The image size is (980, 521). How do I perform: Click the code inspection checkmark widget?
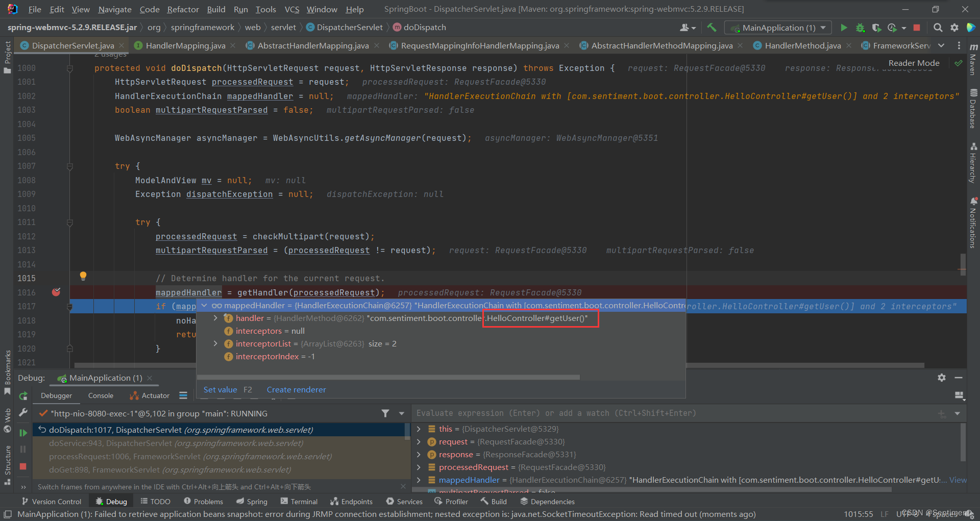click(x=959, y=63)
